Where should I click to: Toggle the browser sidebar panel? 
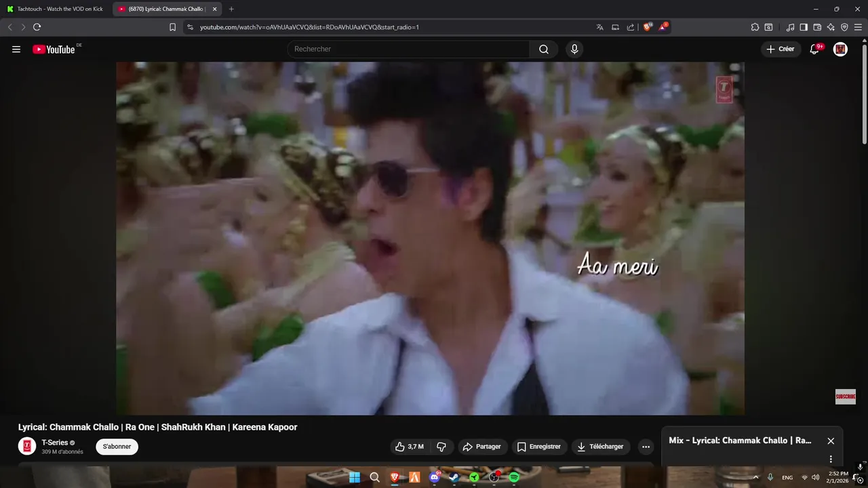pyautogui.click(x=804, y=27)
